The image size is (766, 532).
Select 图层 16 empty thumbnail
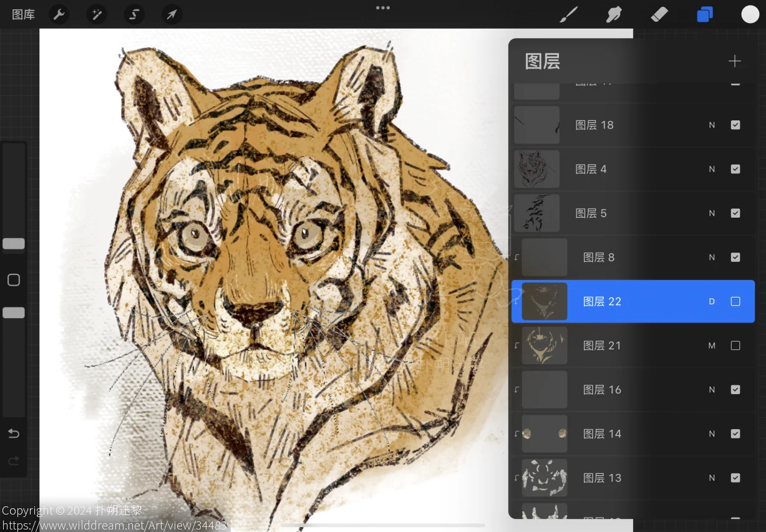coord(545,390)
